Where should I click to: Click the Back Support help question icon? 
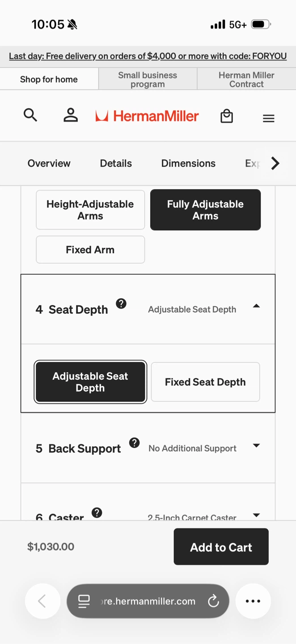pos(134,443)
